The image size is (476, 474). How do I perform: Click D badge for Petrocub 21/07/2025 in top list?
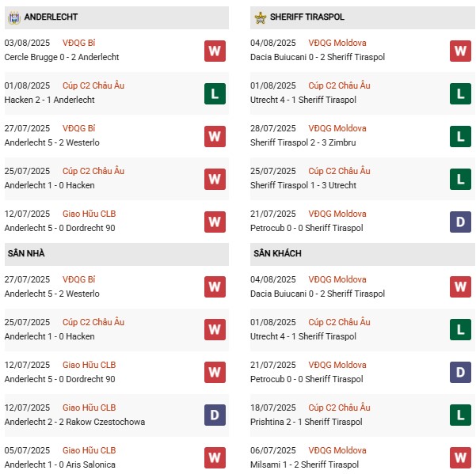point(460,222)
